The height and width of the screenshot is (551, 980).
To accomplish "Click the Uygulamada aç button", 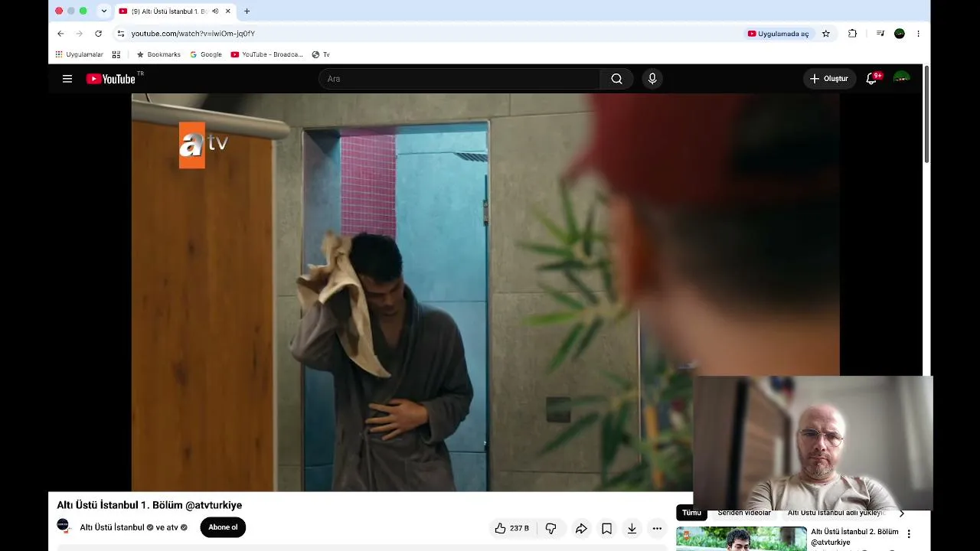I will [x=778, y=34].
